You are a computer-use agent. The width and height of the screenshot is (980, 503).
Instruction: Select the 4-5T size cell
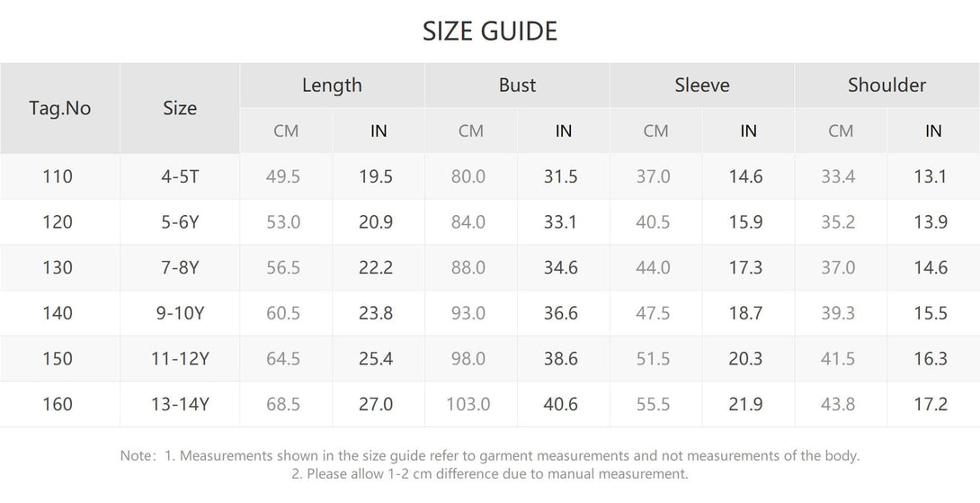(180, 177)
